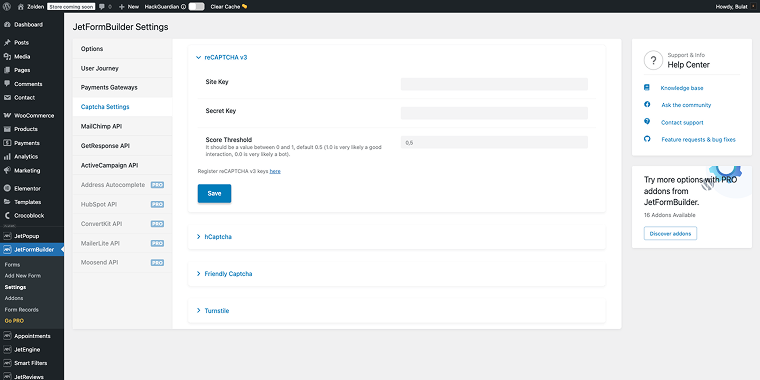The width and height of the screenshot is (760, 380).
Task: Open Form Records submenu item
Action: (21, 309)
